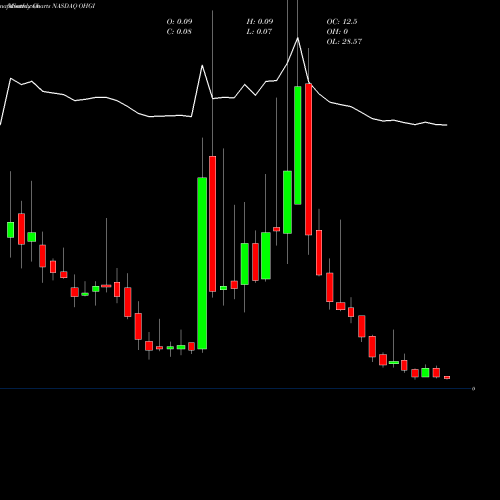Click the 'NASDAQ OHGI' chart title
The height and width of the screenshot is (500, 500).
point(74,6)
